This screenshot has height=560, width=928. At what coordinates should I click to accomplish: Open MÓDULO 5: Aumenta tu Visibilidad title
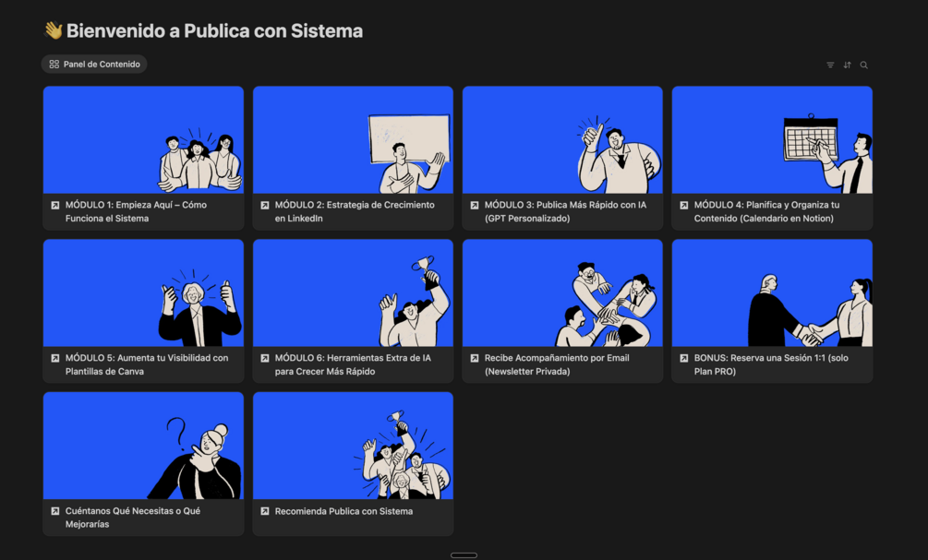[147, 364]
